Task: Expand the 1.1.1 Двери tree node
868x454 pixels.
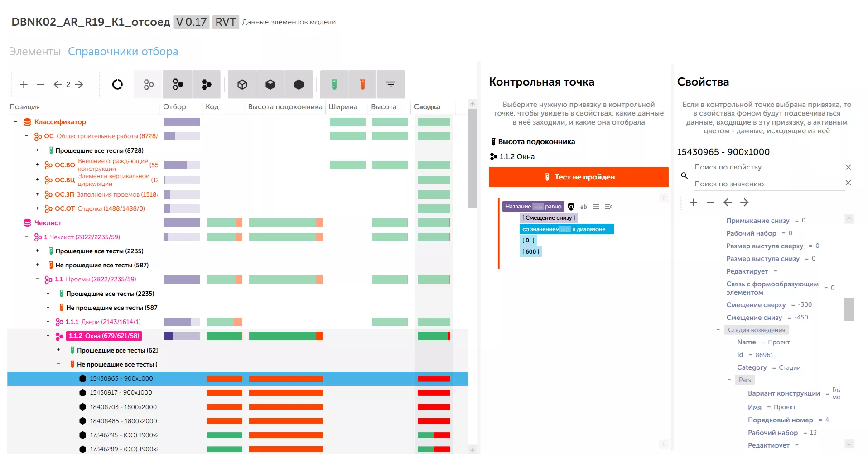Action: (48, 322)
